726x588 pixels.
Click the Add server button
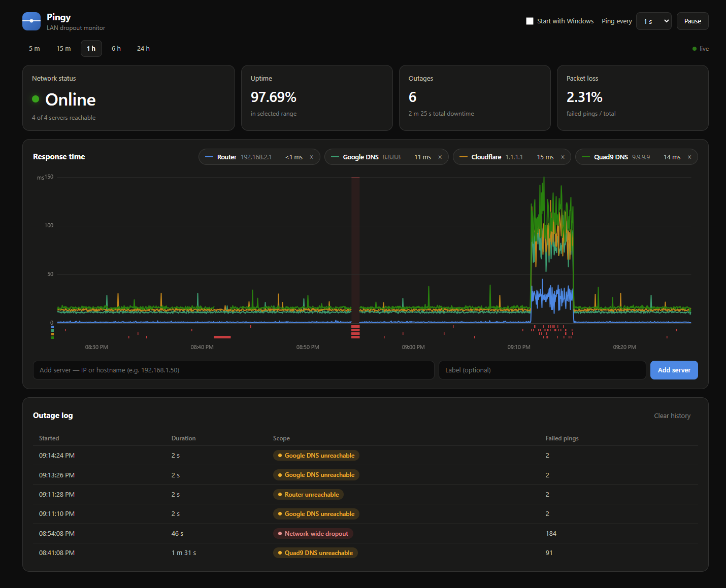[674, 370]
